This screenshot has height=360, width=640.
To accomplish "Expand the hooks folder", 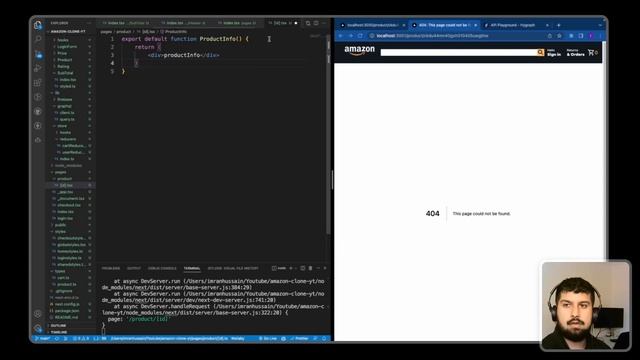I will pyautogui.click(x=70, y=40).
